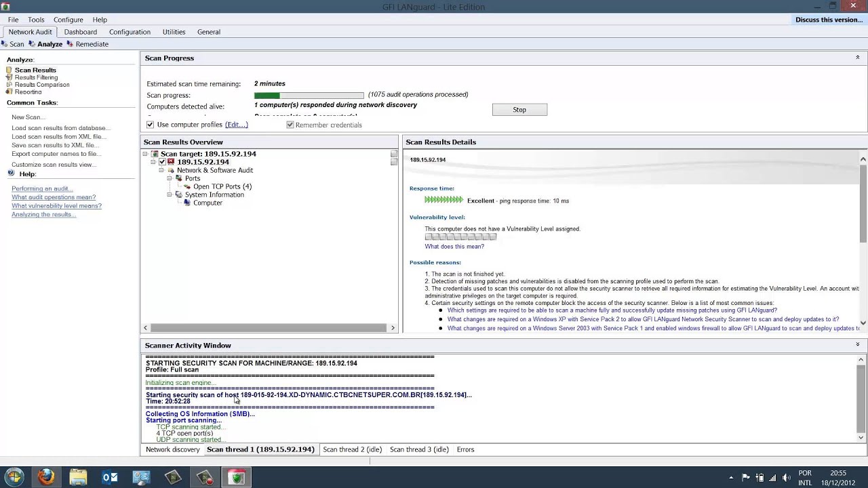Click the Scan Results Overview horizontal scrollbar

[x=269, y=328]
